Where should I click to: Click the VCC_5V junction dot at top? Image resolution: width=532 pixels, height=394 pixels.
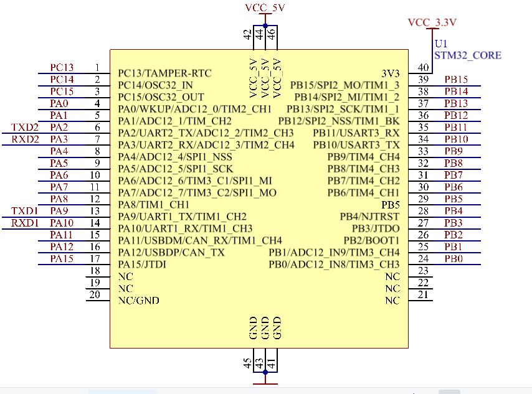(x=265, y=26)
